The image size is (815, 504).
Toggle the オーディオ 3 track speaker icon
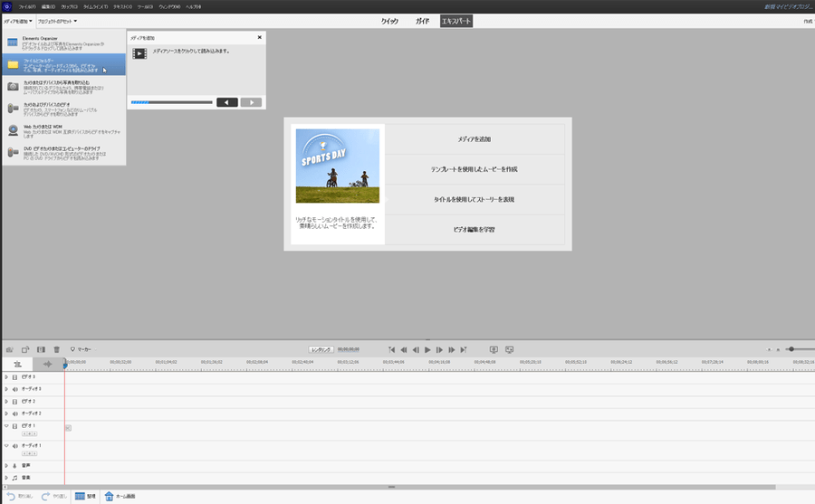15,389
